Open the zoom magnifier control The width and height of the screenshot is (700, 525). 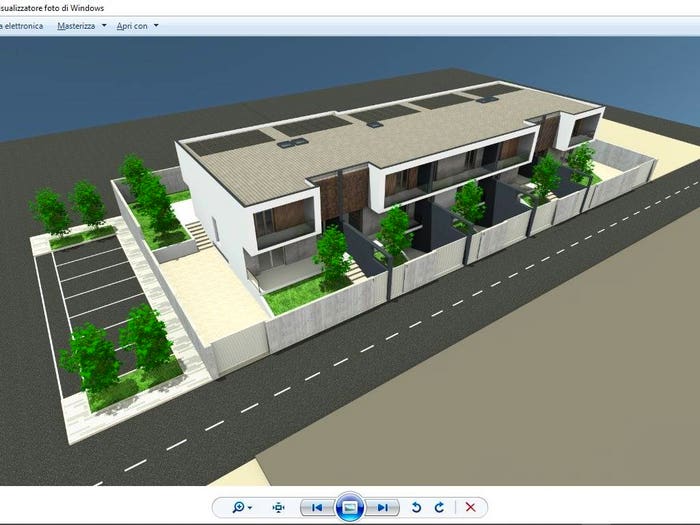click(x=238, y=507)
